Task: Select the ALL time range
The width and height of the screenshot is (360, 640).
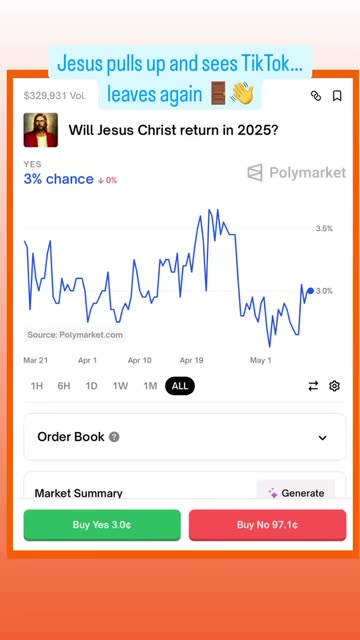Action: tap(180, 386)
